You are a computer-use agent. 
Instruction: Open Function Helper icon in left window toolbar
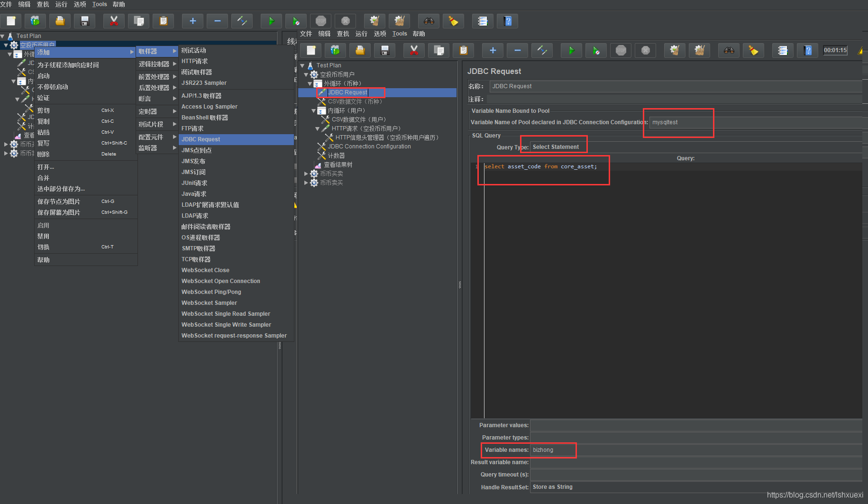tap(483, 21)
